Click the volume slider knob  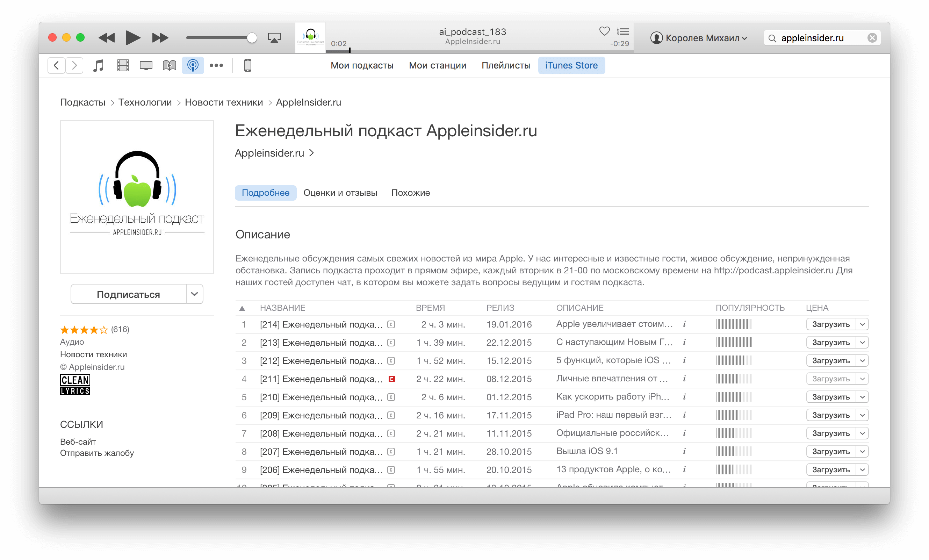[x=252, y=38]
